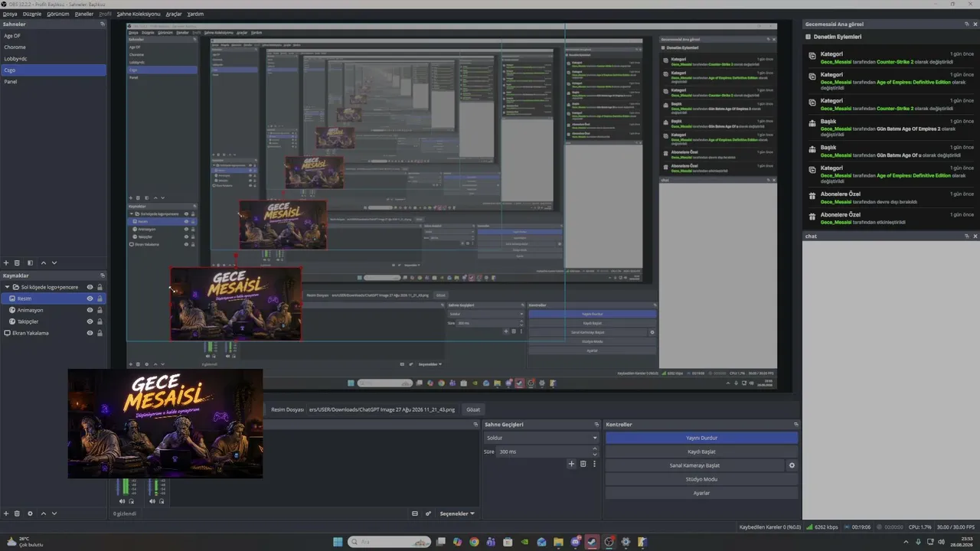Open Steam from the Windows taskbar
Screen dimensions: 980x551
(592, 542)
